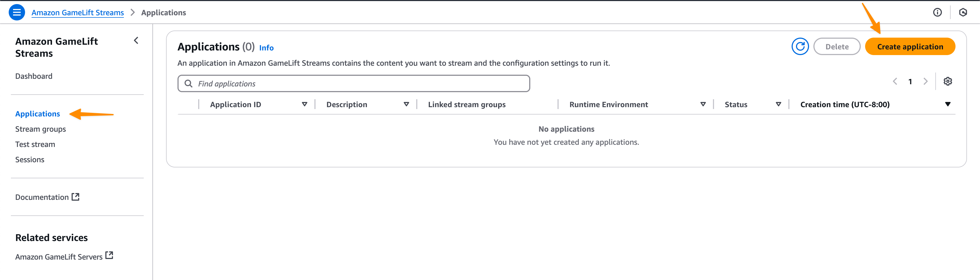Collapse the Amazon GameLift Streams sidebar
The image size is (980, 280).
(136, 41)
